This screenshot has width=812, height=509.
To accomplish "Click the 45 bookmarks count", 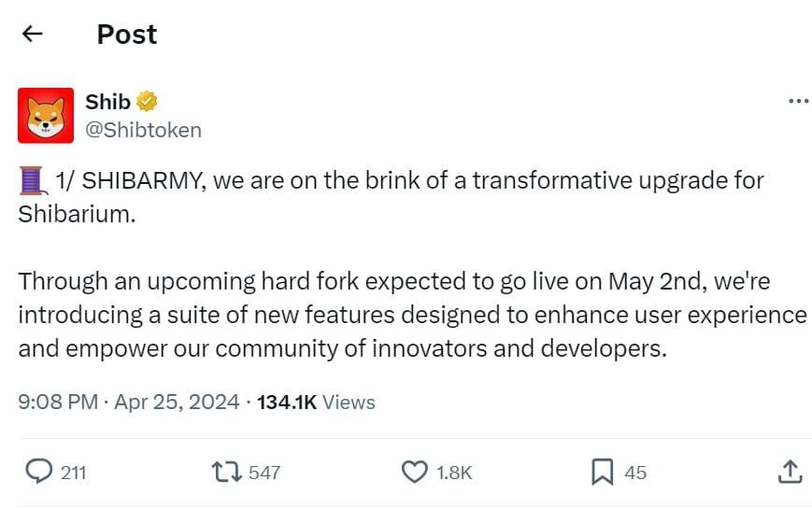I will point(635,474).
